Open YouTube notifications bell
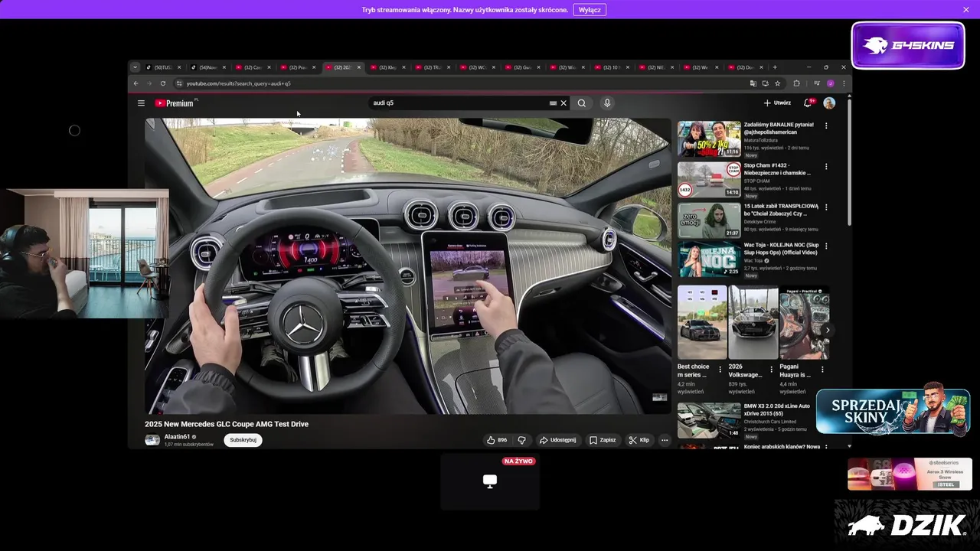Image resolution: width=980 pixels, height=551 pixels. (807, 103)
